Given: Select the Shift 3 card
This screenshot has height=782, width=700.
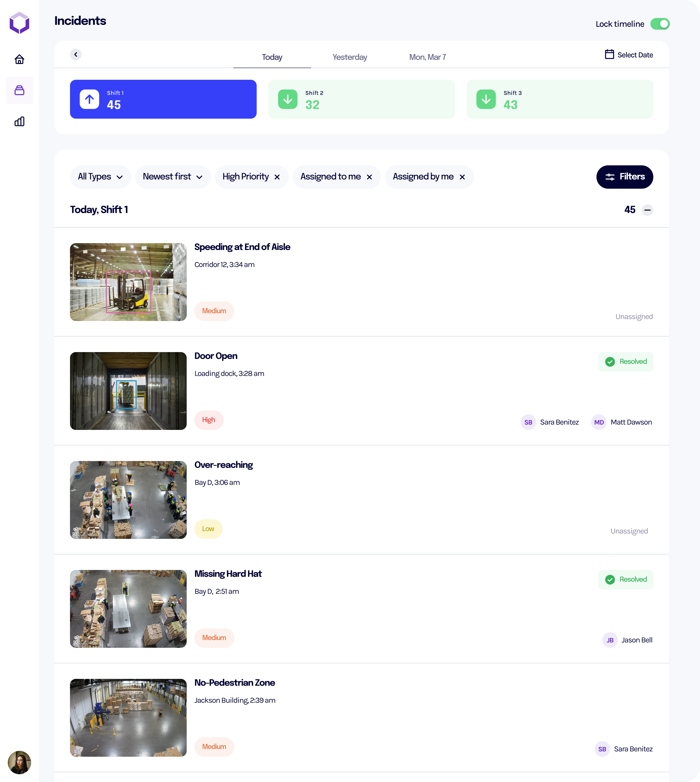Looking at the screenshot, I should 560,99.
